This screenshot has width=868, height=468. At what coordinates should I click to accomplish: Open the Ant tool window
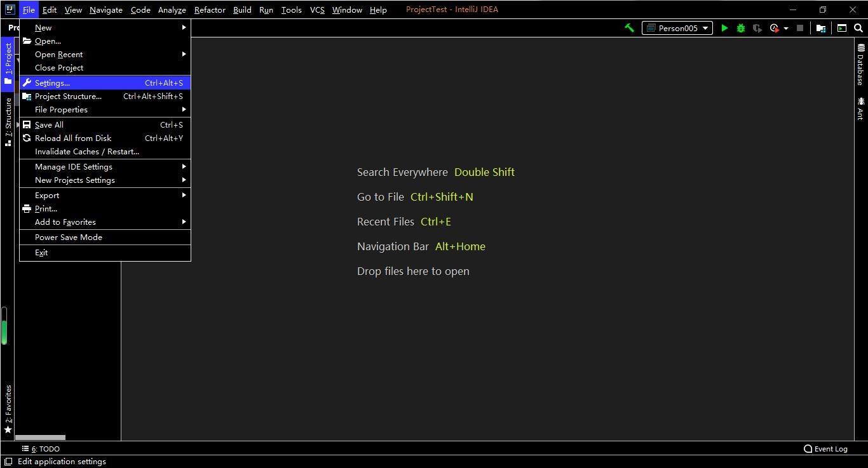click(x=861, y=108)
